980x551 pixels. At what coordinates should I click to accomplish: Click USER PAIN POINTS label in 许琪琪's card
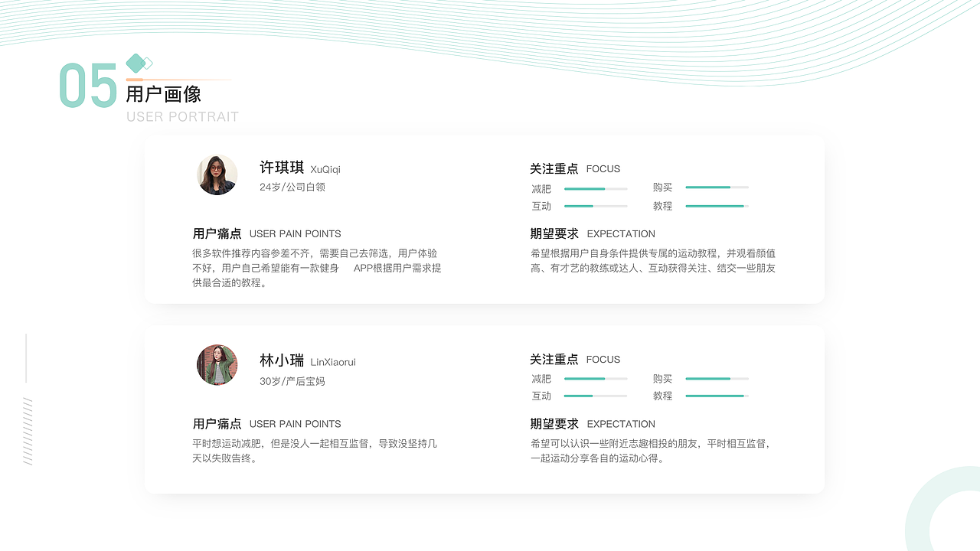(x=296, y=234)
